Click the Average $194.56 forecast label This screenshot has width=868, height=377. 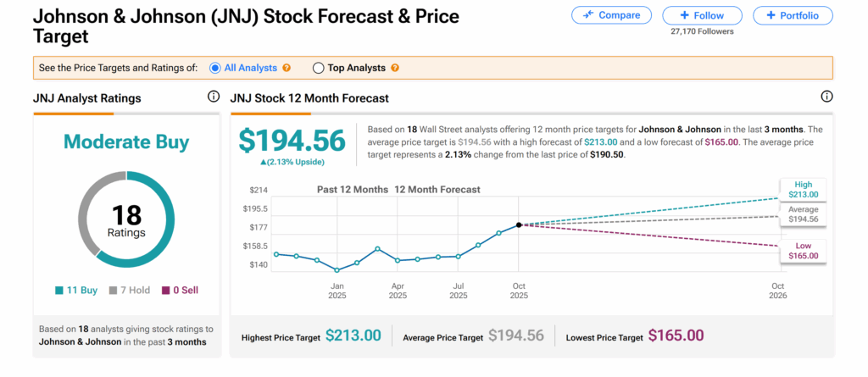802,214
